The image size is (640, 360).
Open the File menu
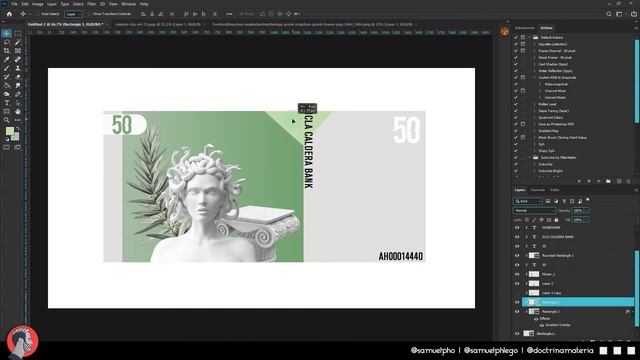pyautogui.click(x=14, y=4)
